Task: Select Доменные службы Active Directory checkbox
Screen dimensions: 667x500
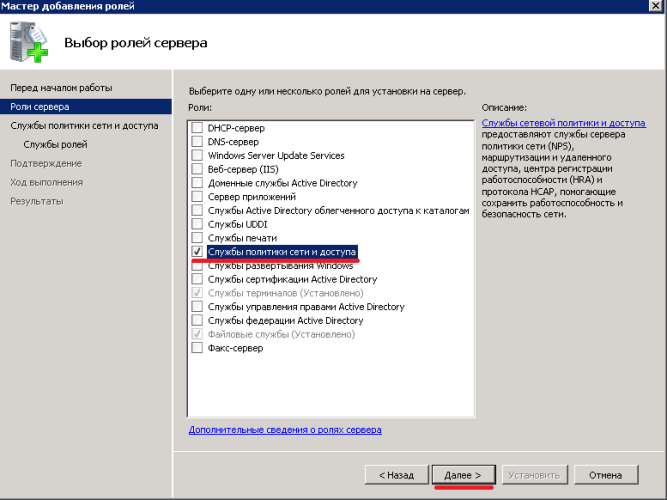Action: (197, 183)
